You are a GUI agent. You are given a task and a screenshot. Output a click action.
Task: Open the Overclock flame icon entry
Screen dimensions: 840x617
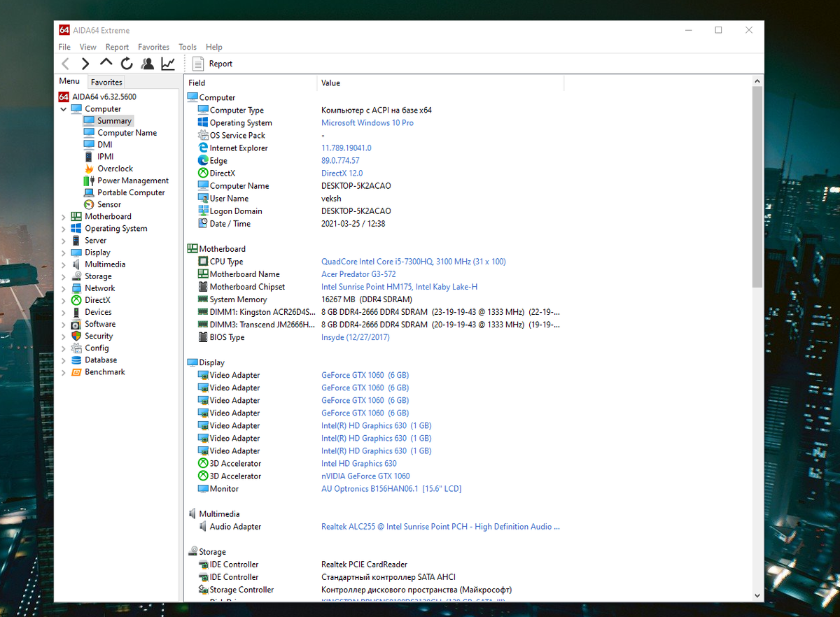click(x=89, y=169)
